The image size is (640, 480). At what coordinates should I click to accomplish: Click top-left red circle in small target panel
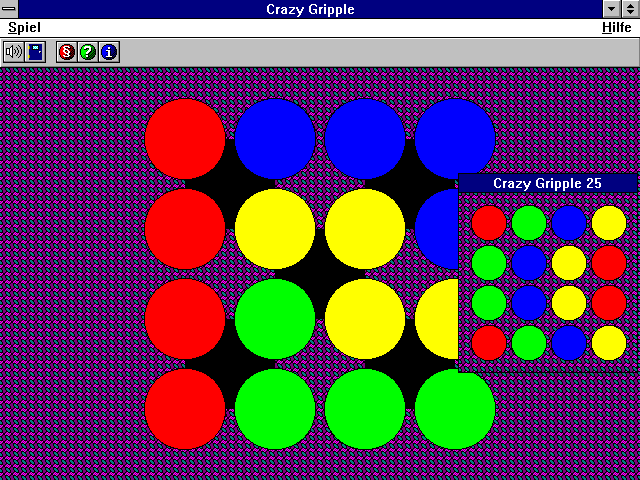point(489,223)
